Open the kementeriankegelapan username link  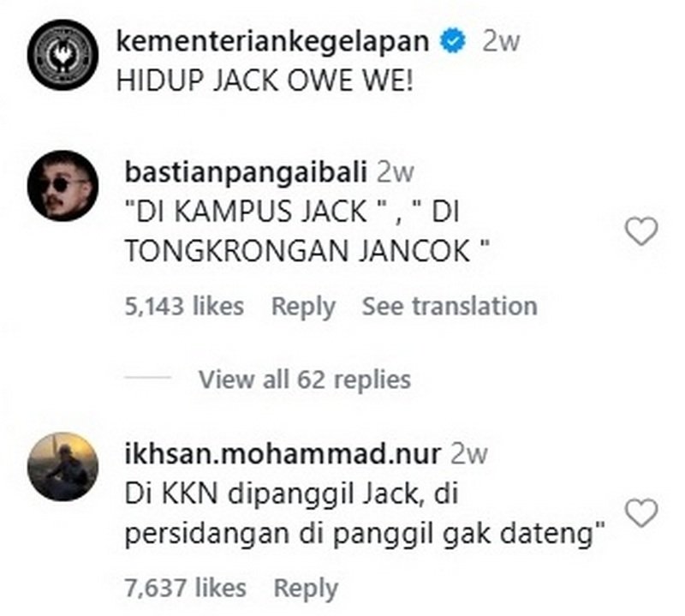(x=272, y=41)
